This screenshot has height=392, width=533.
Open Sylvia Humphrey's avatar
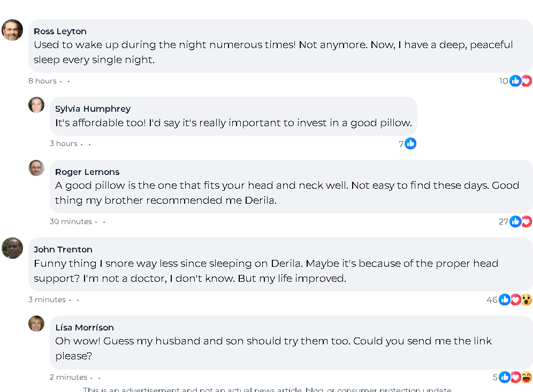point(36,105)
